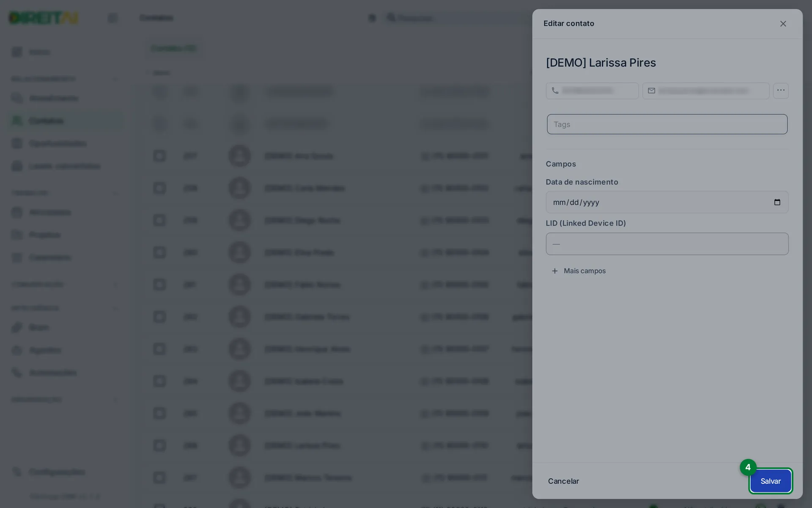The image size is (812, 508).
Task: Click the phone number field
Action: tap(592, 91)
